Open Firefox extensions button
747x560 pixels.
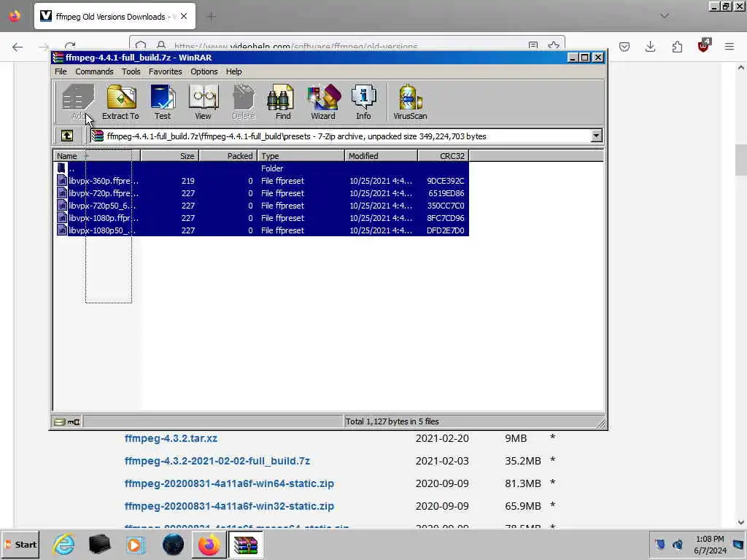click(x=677, y=47)
